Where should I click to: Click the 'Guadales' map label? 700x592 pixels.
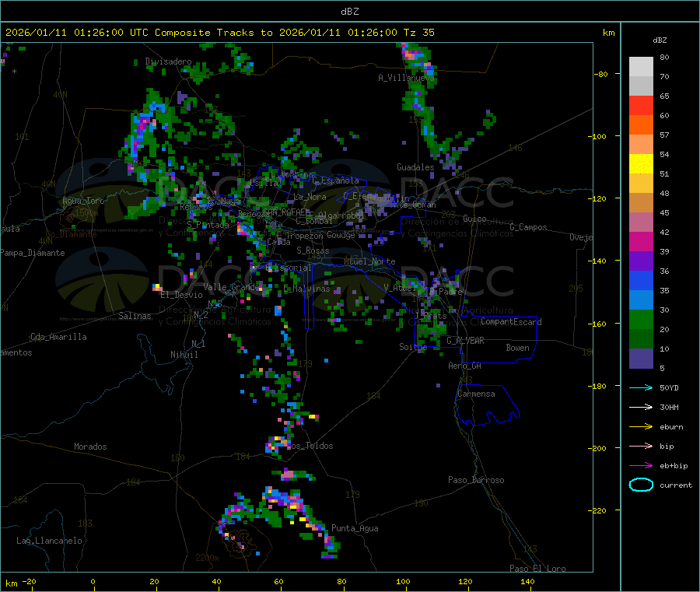(415, 167)
